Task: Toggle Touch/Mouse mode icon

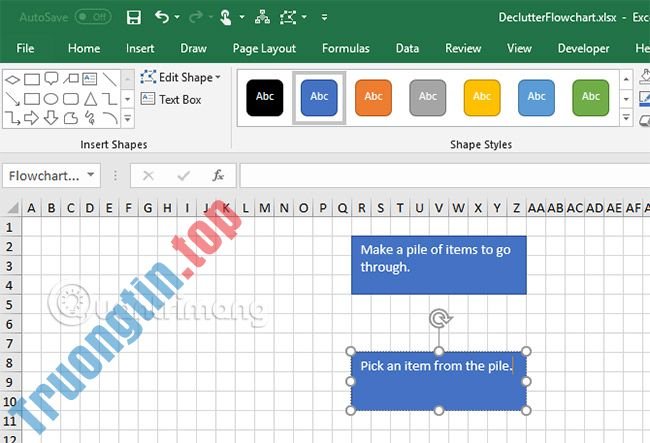Action: (x=226, y=17)
